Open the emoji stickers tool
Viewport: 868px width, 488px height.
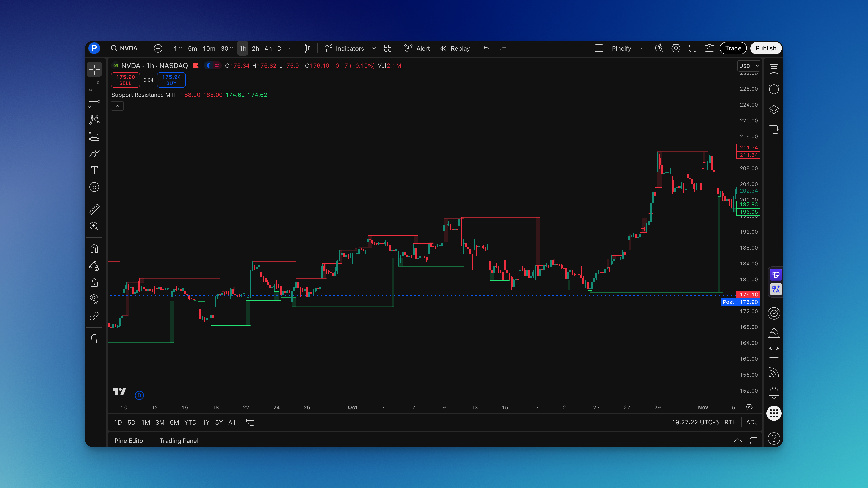click(94, 187)
